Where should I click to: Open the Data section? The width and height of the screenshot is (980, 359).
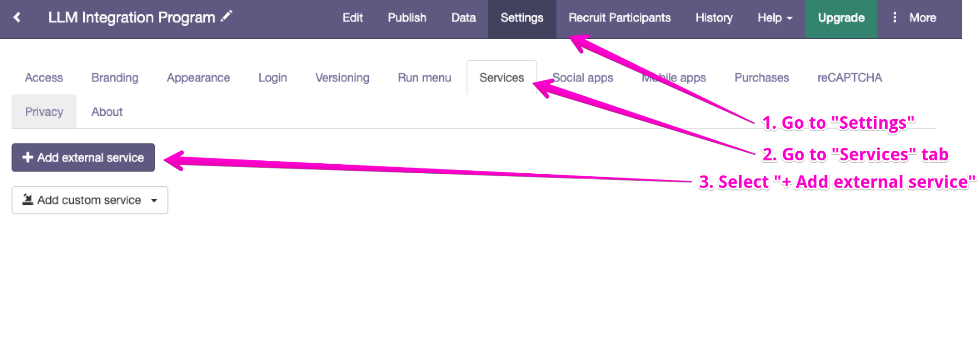pyautogui.click(x=463, y=18)
